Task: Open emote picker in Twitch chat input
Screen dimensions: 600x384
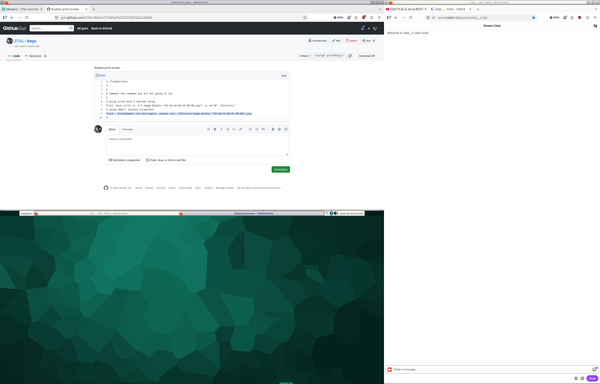Action: (594, 369)
